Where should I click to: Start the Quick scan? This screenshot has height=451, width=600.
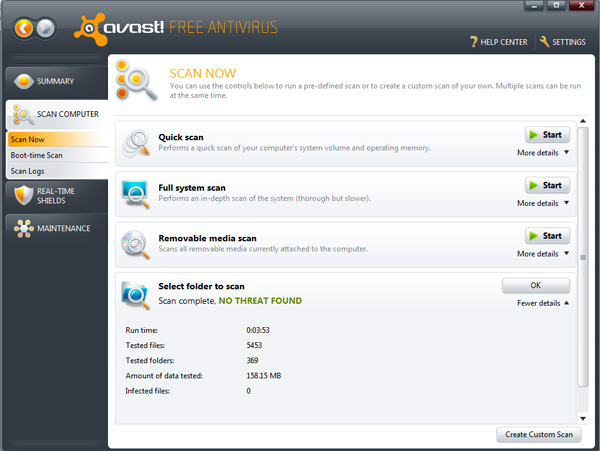(x=547, y=135)
